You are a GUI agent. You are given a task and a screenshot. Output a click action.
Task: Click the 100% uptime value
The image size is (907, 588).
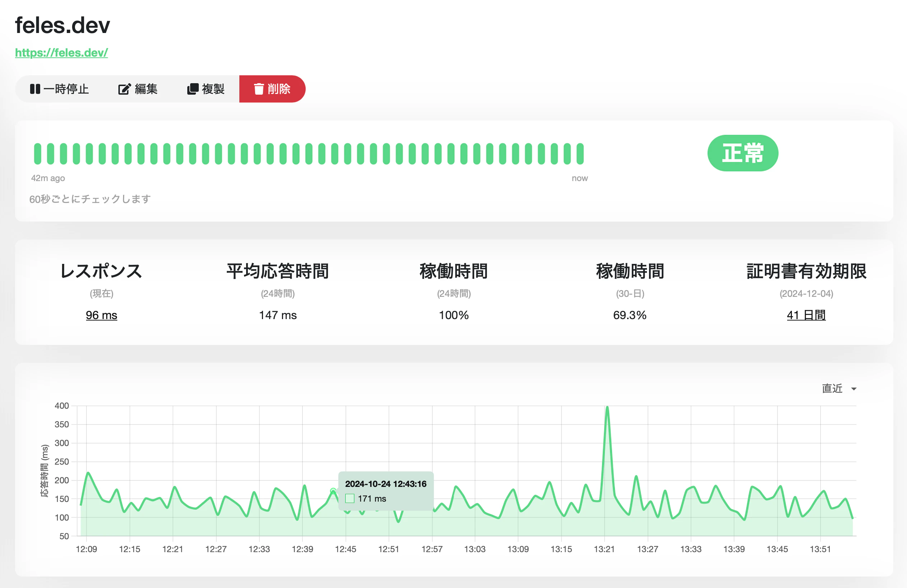click(454, 315)
